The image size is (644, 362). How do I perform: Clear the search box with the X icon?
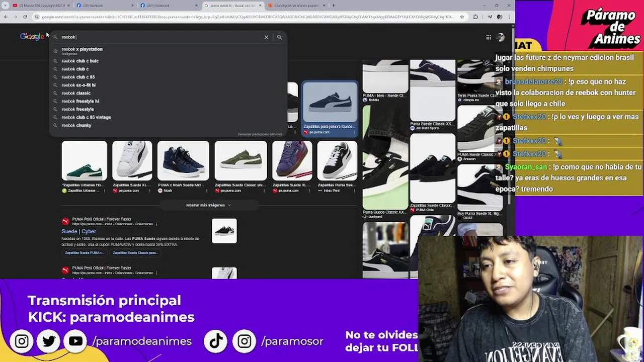[266, 37]
